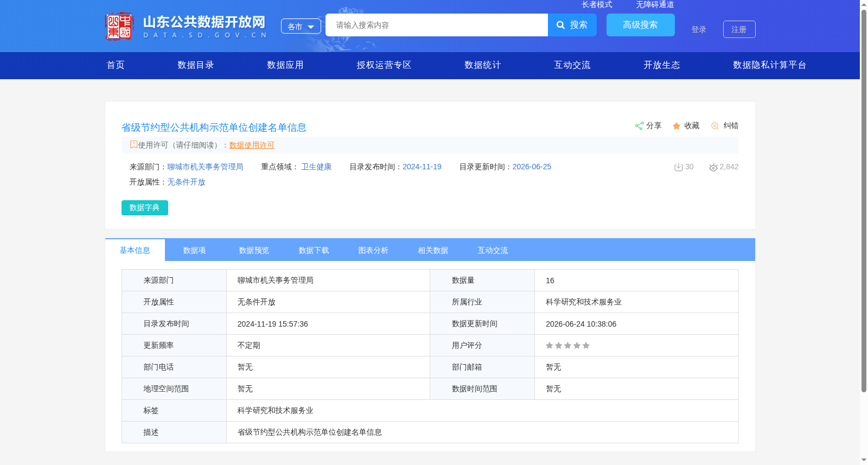Open 开放生态 in the navigation bar
868x465 pixels.
662,65
